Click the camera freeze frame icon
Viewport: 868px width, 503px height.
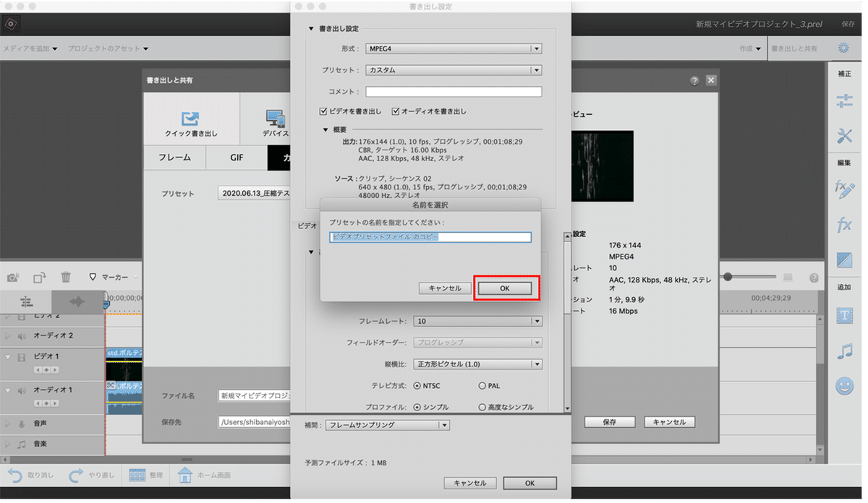pyautogui.click(x=13, y=277)
